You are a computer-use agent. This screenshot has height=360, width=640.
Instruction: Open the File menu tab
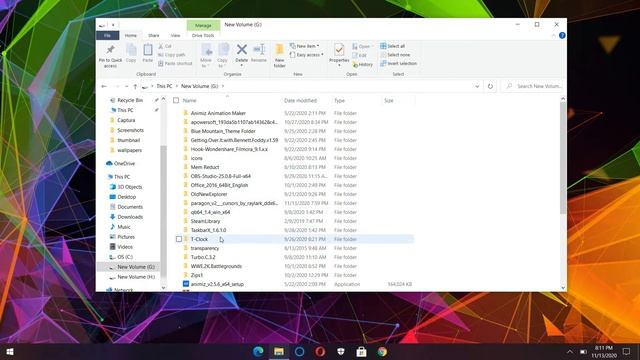click(x=108, y=36)
